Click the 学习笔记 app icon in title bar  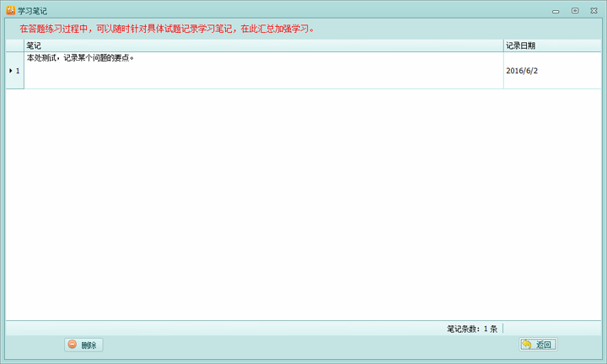(x=10, y=10)
